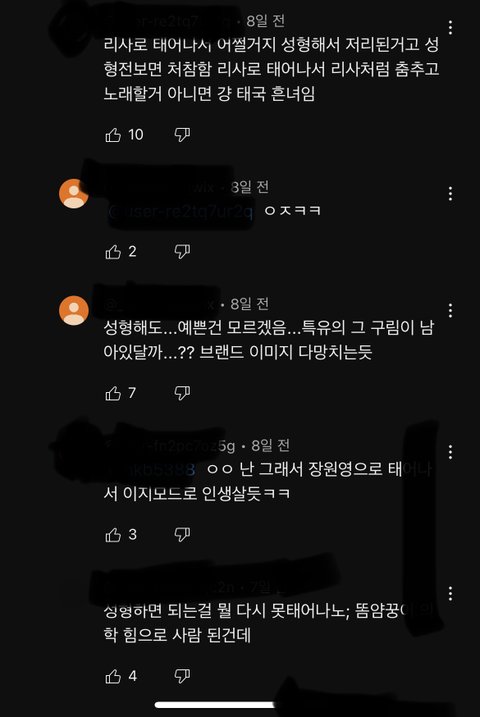The width and height of the screenshot is (480, 717).
Task: Like the ㅇㅈㅋㅋ reply
Action: click(113, 251)
